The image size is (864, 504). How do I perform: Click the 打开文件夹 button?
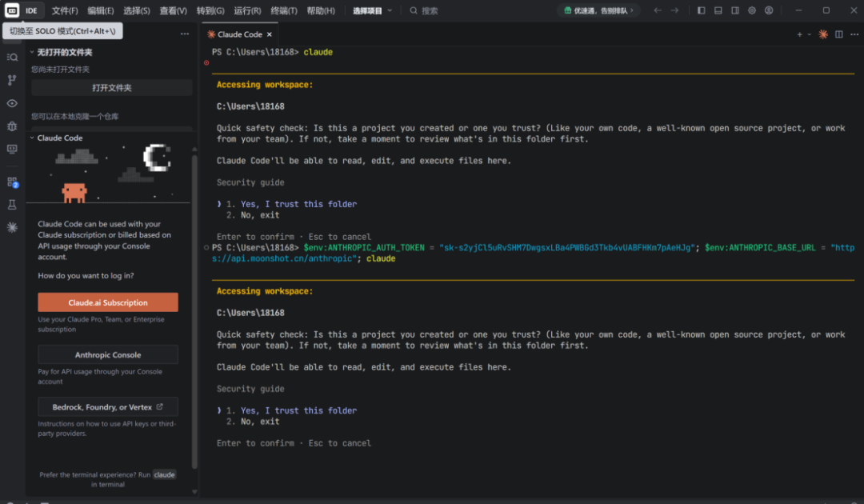112,87
